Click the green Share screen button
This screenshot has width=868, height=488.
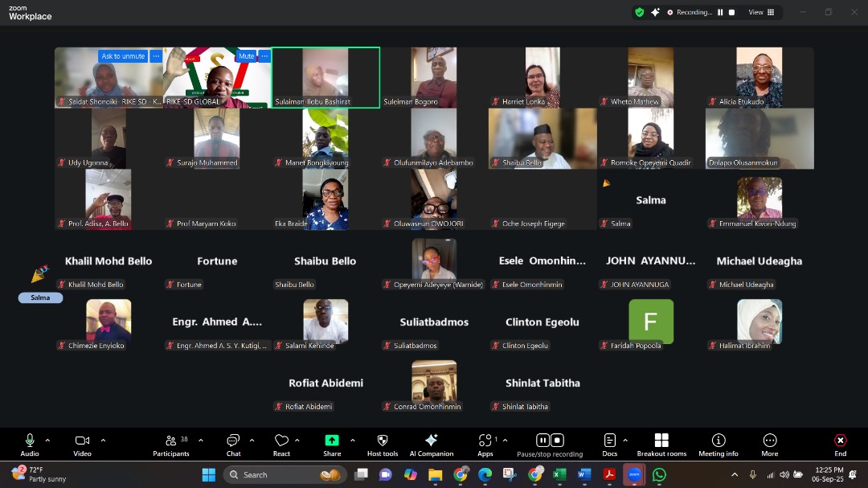click(x=332, y=445)
